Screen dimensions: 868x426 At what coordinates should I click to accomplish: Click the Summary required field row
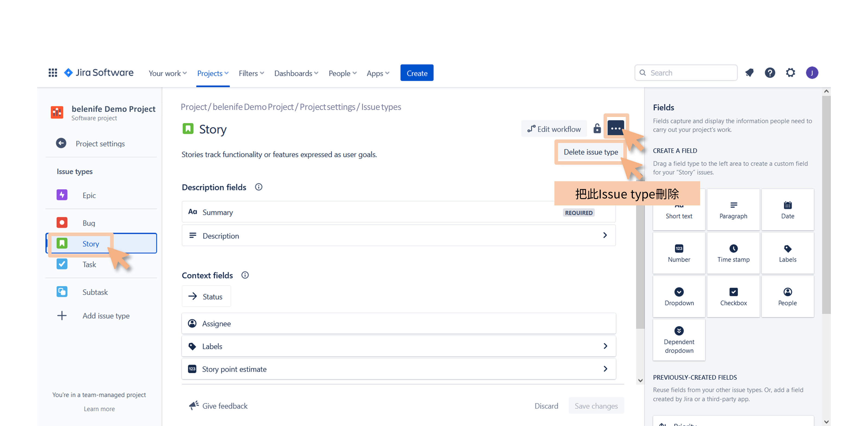(x=399, y=212)
